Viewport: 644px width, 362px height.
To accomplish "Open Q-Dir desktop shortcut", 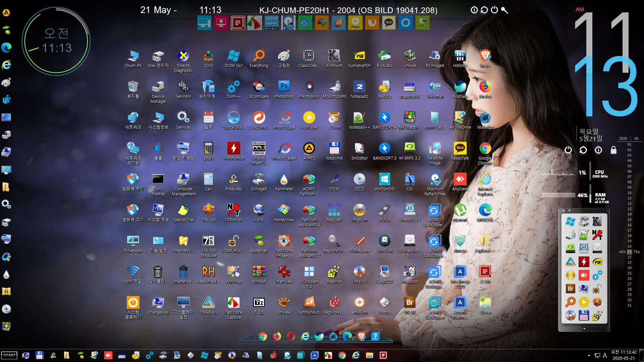I will pos(485,275).
